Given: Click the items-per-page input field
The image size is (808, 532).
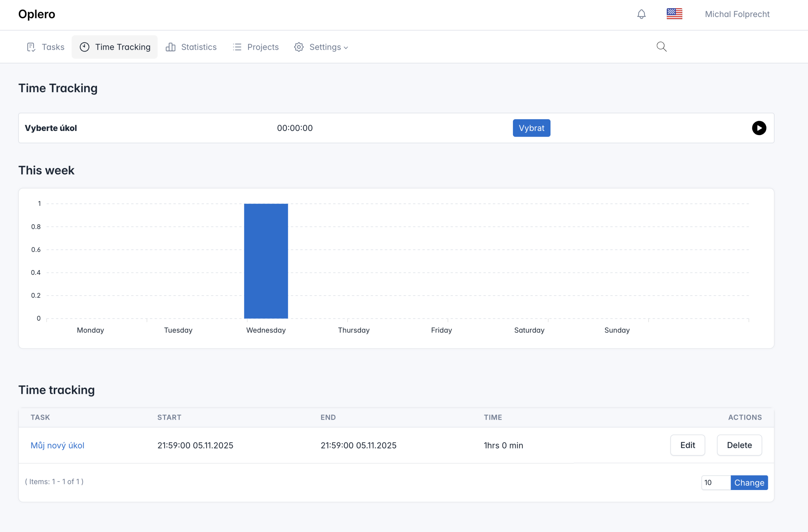Looking at the screenshot, I should pyautogui.click(x=715, y=482).
